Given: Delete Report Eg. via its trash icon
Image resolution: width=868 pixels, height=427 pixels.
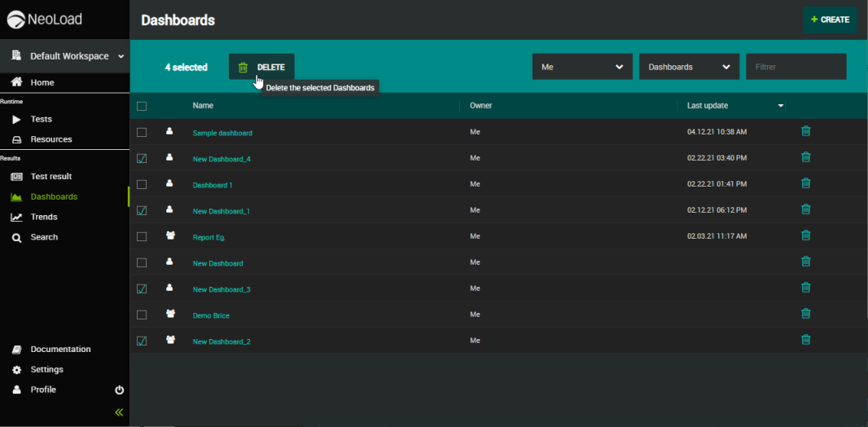Looking at the screenshot, I should (x=806, y=236).
